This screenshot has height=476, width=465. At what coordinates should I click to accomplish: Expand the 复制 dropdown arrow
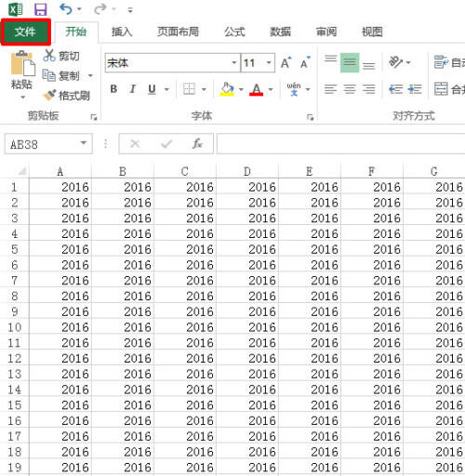point(90,75)
